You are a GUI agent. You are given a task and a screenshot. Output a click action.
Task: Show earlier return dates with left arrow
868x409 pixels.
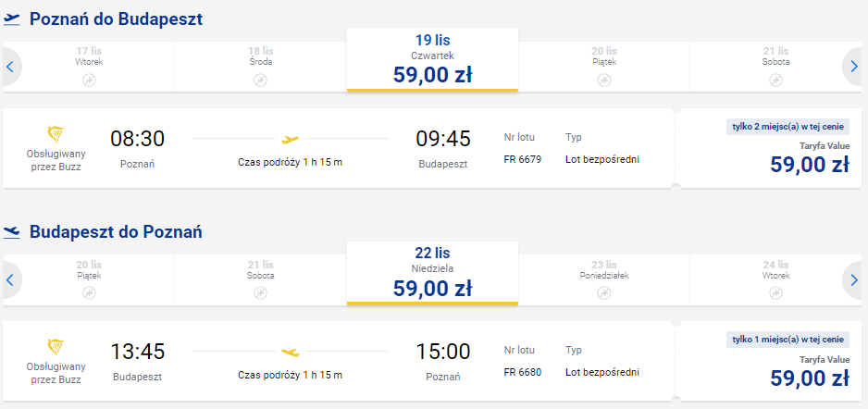[9, 280]
